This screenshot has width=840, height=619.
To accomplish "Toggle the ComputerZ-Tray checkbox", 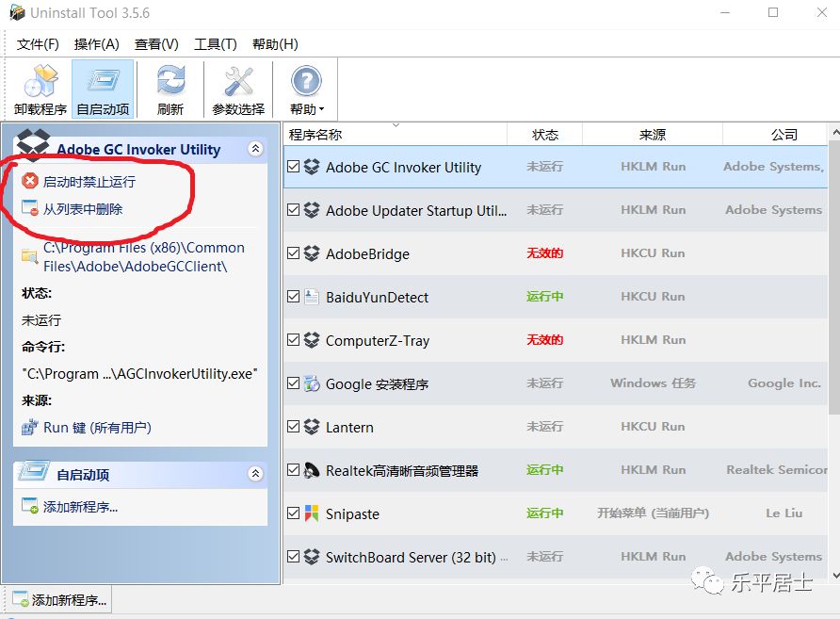I will click(294, 340).
